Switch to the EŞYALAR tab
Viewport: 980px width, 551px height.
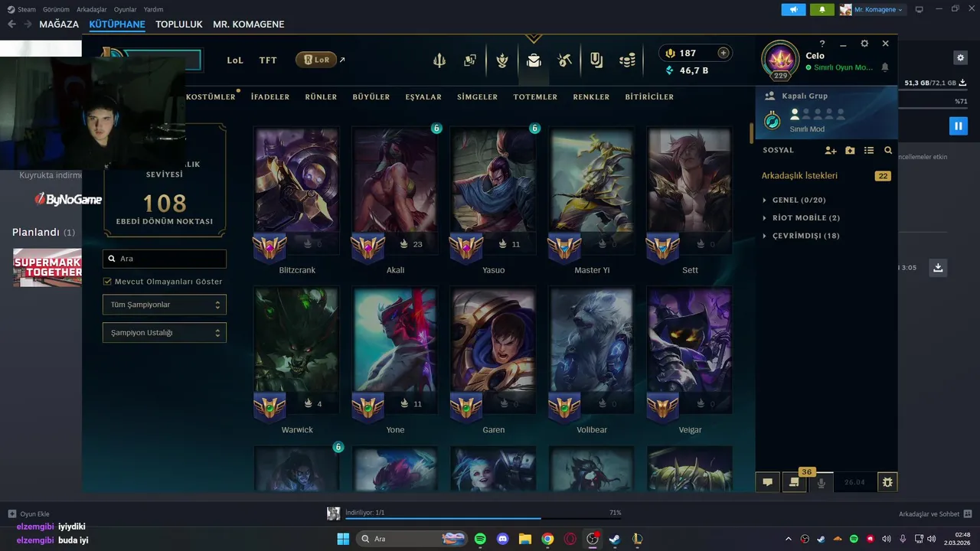(423, 97)
